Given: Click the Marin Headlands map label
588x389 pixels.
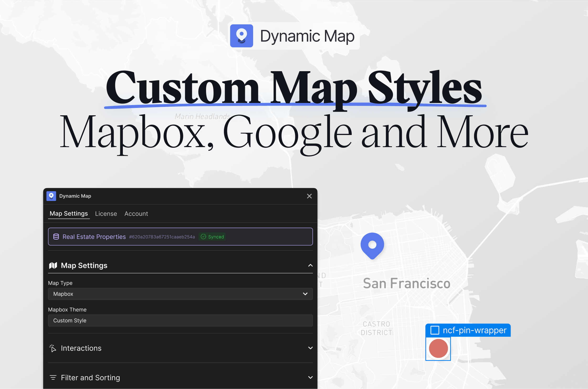Looking at the screenshot, I should click(202, 116).
